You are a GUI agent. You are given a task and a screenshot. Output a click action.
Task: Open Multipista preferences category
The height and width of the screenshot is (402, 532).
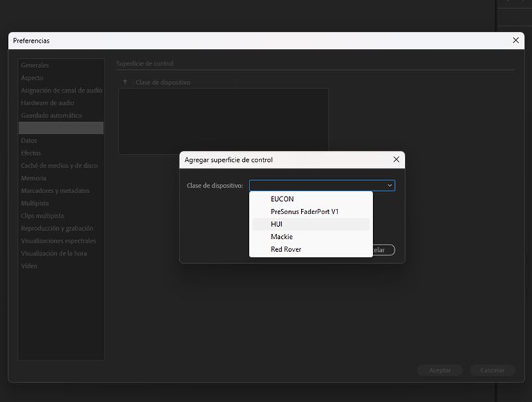click(61, 203)
